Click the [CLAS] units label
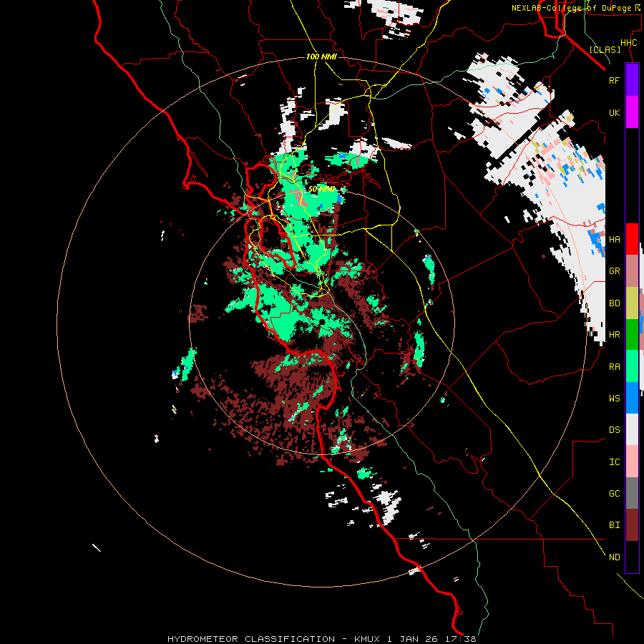Screen dimensions: 644x644 tap(605, 50)
